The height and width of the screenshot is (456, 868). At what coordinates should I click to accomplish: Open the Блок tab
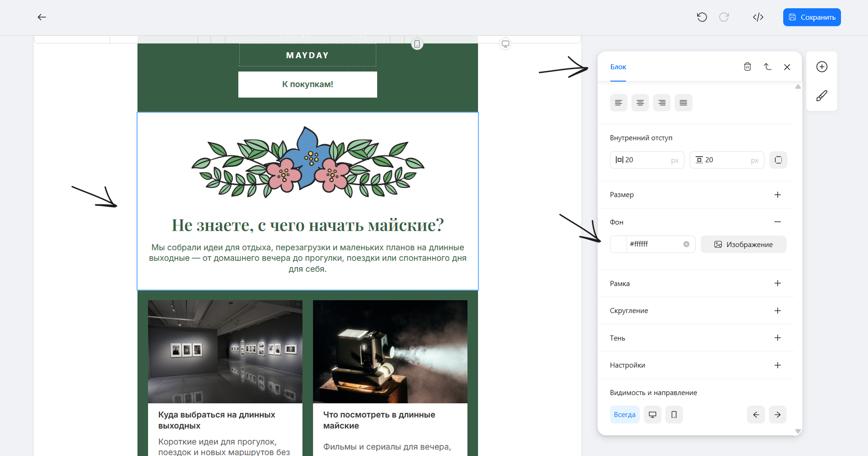pos(618,67)
